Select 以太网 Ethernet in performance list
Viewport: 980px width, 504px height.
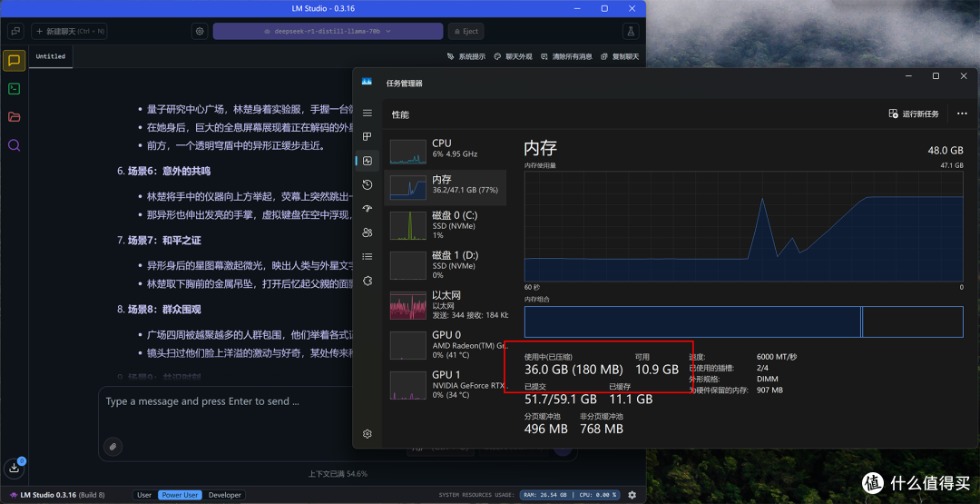[x=446, y=305]
